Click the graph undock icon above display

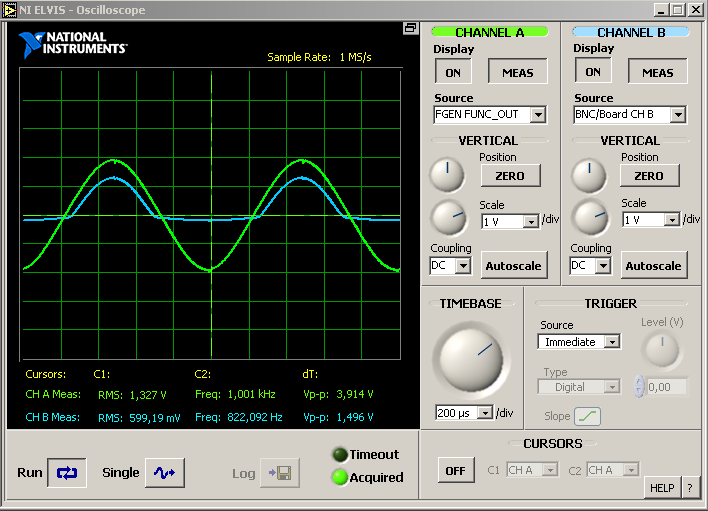[410, 28]
